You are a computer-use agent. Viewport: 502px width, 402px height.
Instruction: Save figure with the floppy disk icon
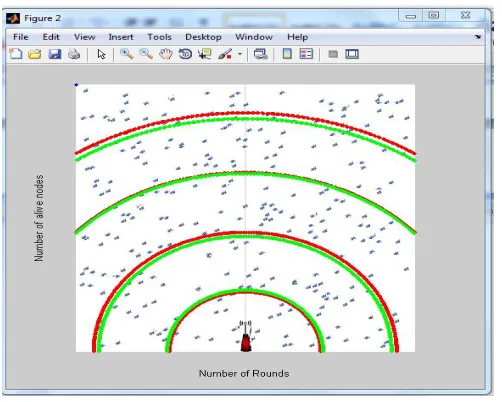click(54, 54)
